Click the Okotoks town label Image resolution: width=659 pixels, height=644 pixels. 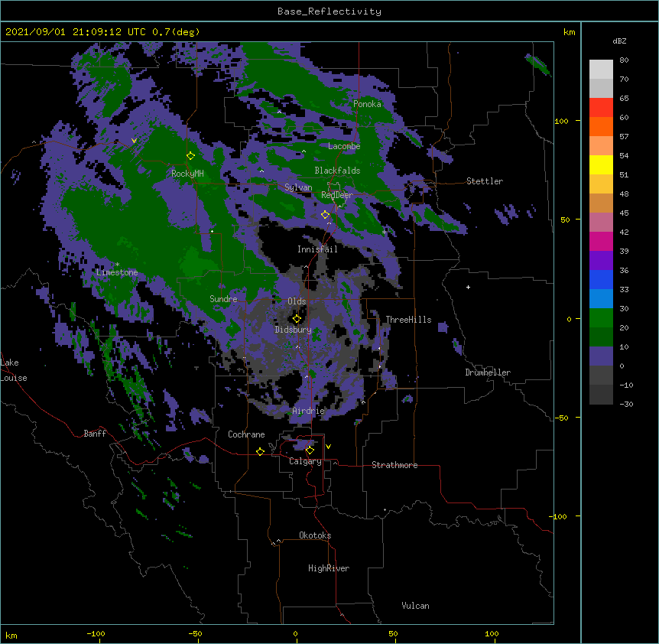[x=315, y=535]
